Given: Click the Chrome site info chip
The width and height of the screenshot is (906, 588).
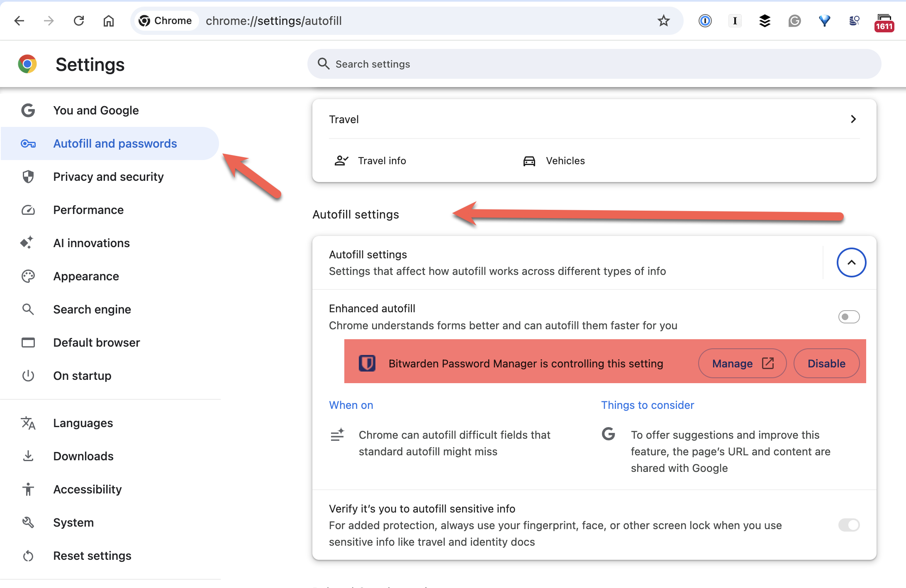Looking at the screenshot, I should (x=167, y=21).
